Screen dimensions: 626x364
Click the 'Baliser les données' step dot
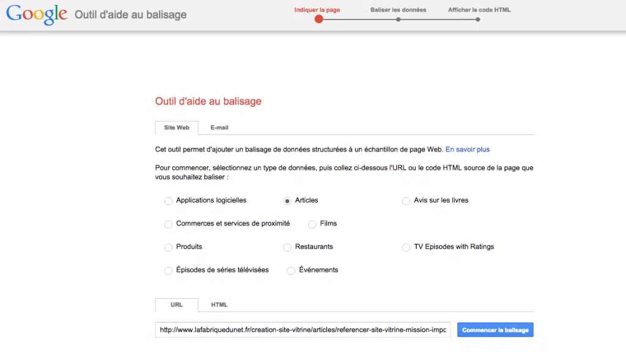[x=398, y=20]
